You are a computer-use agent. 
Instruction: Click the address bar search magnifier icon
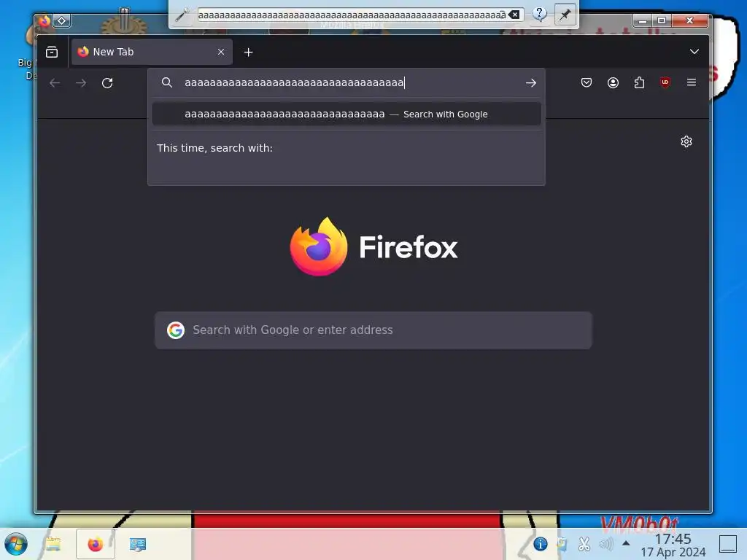pyautogui.click(x=167, y=82)
